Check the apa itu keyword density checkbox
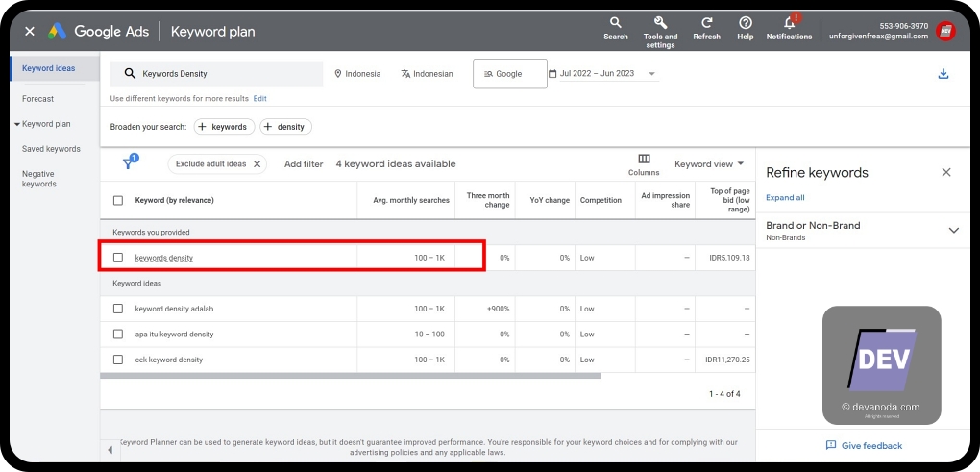 tap(118, 335)
